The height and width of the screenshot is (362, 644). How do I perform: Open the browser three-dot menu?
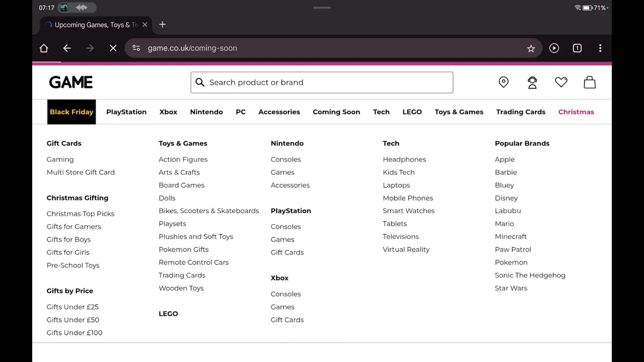(600, 48)
